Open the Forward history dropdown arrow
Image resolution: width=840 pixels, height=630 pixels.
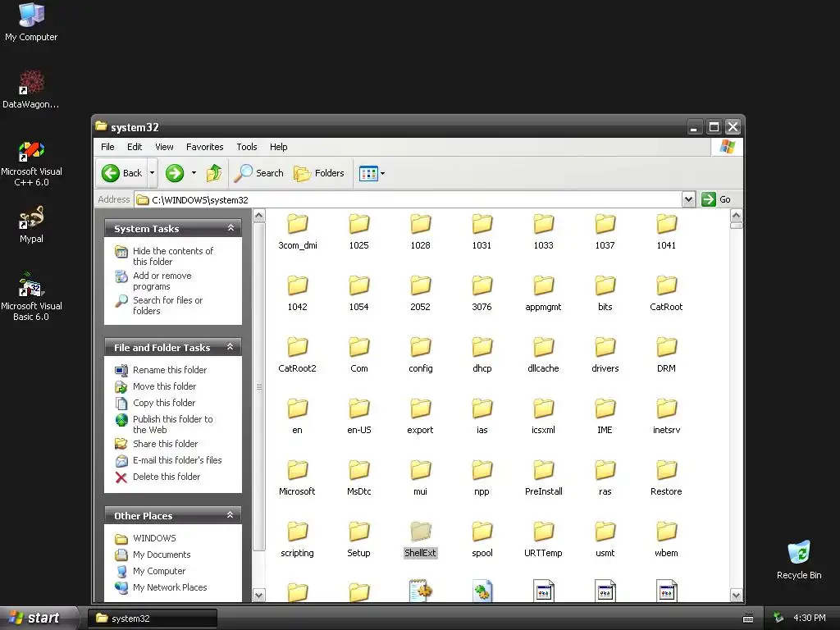[194, 173]
